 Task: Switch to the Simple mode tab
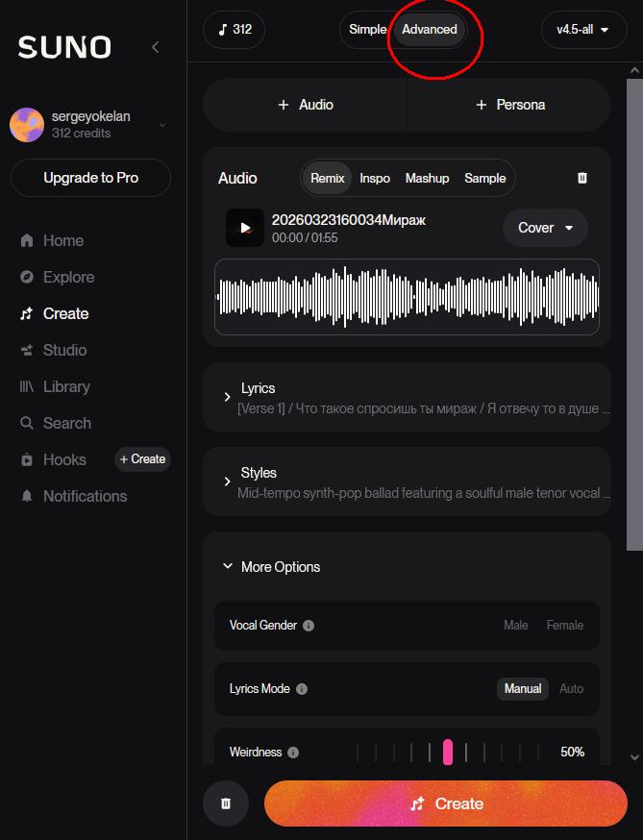pos(367,30)
